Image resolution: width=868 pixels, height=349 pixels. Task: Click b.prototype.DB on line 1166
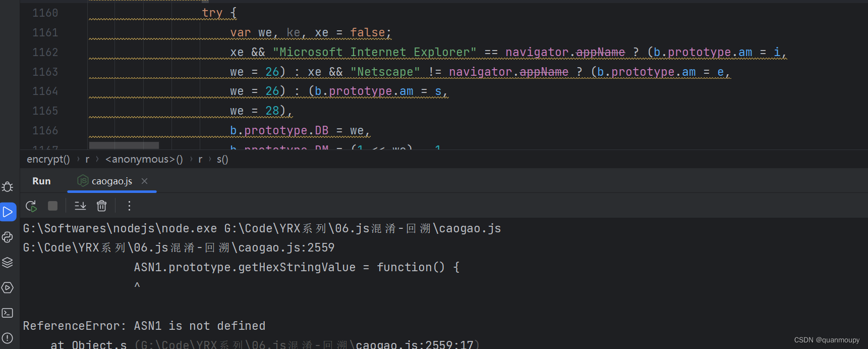pyautogui.click(x=279, y=130)
